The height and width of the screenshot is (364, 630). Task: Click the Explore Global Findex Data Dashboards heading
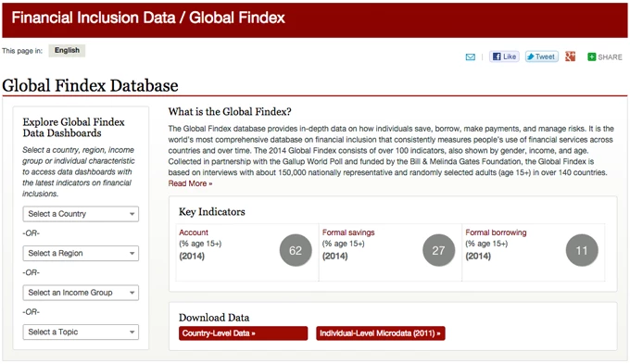[73, 128]
